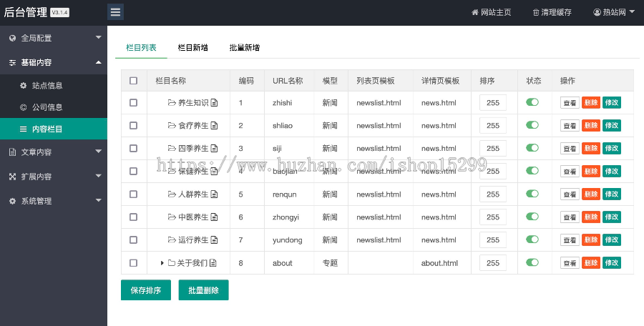
Task: Click the globe icon beside 全局配置
Action: [x=12, y=38]
